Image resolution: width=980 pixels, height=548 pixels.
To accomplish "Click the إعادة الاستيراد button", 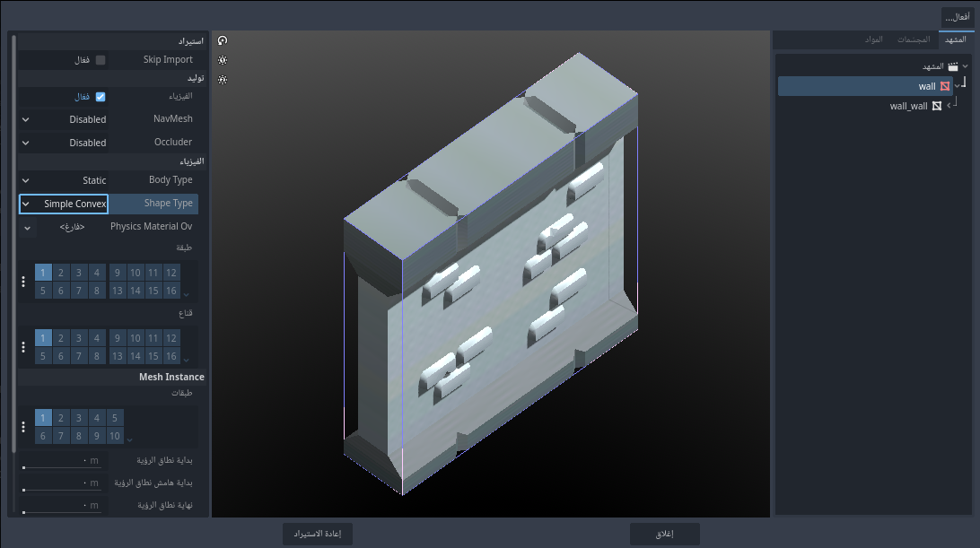I will (318, 534).
